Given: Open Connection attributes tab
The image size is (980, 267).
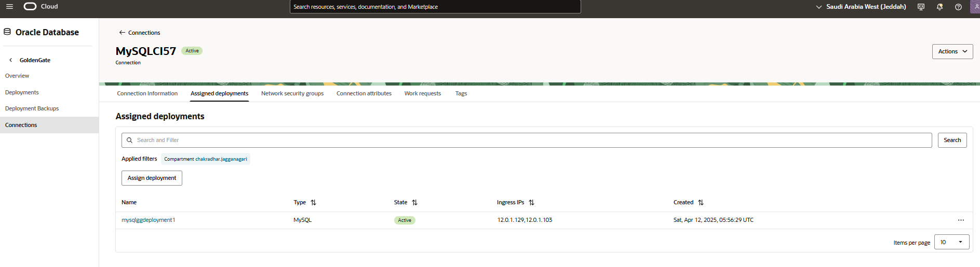Looking at the screenshot, I should pyautogui.click(x=364, y=93).
